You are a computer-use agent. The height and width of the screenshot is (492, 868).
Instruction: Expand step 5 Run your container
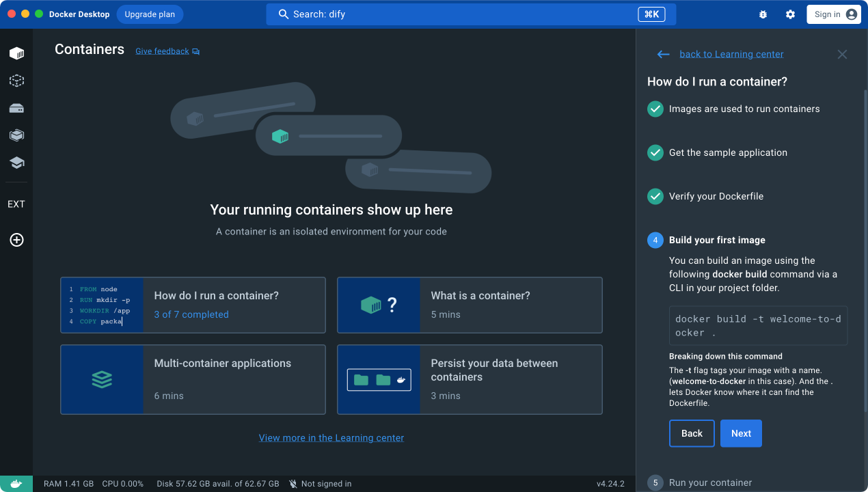pos(710,483)
